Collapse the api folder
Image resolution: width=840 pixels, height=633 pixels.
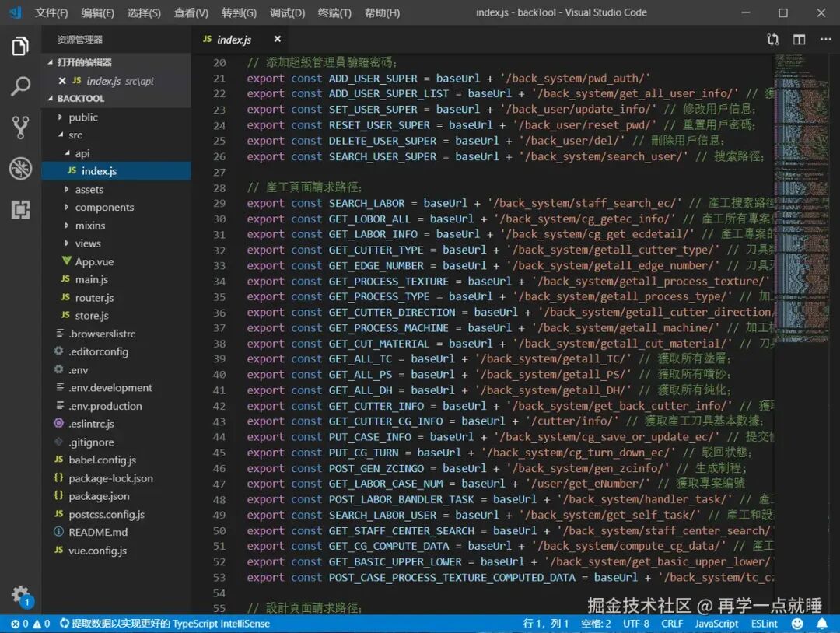pyautogui.click(x=67, y=153)
